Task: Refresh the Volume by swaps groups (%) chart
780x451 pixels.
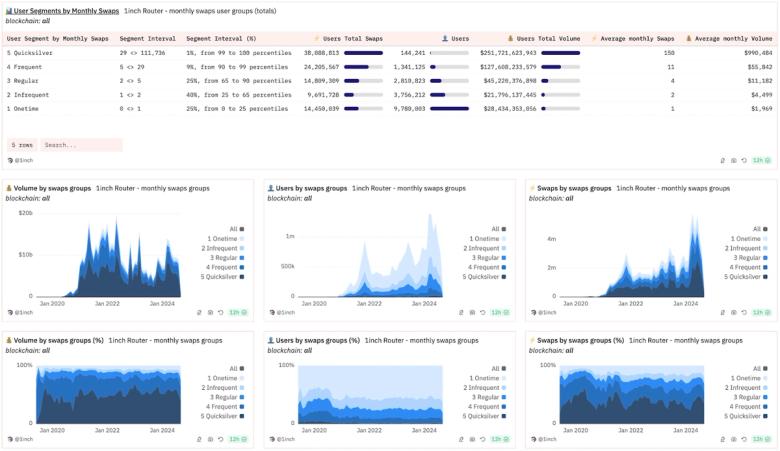Action: 220,439
